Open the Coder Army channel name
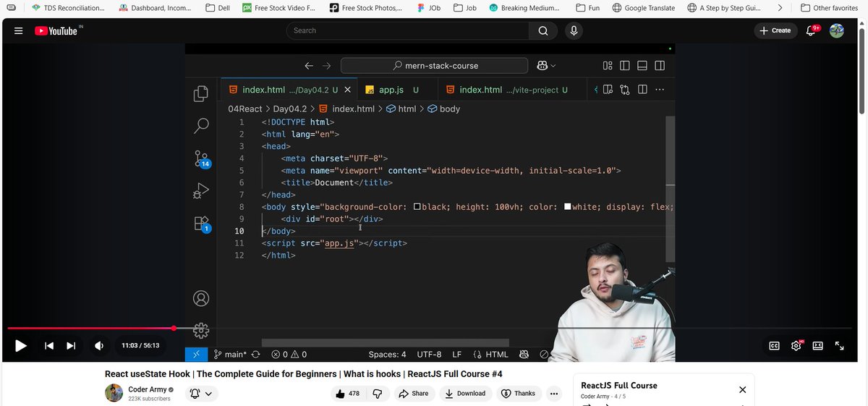 147,389
